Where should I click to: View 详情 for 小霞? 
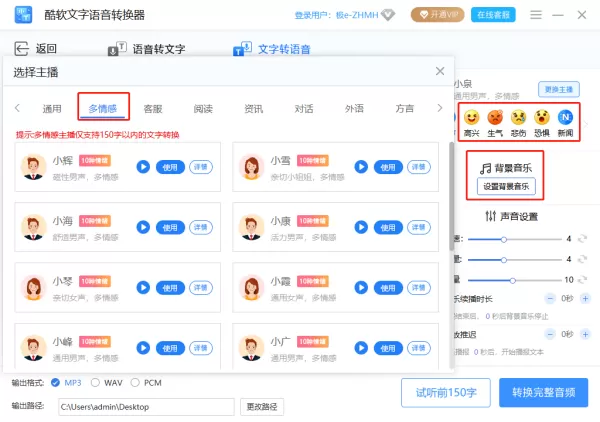419,288
